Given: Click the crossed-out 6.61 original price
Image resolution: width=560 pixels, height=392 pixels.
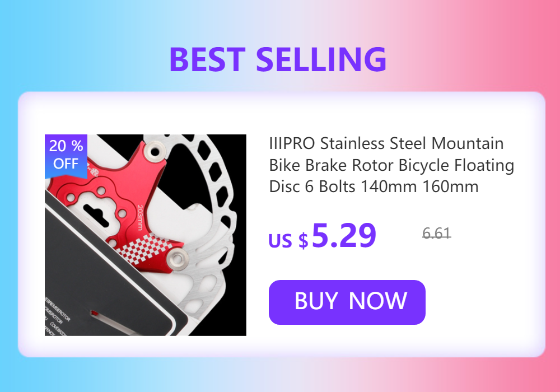Looking at the screenshot, I should click(x=436, y=233).
